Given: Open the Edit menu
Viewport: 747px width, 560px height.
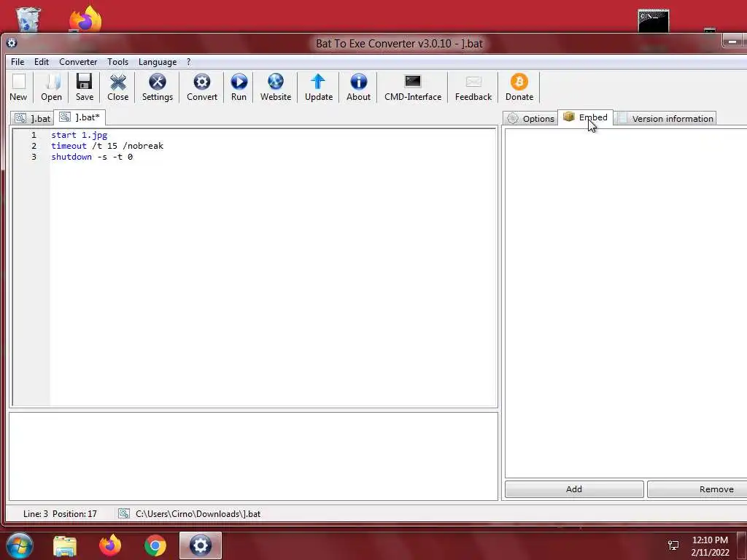Looking at the screenshot, I should 42,62.
